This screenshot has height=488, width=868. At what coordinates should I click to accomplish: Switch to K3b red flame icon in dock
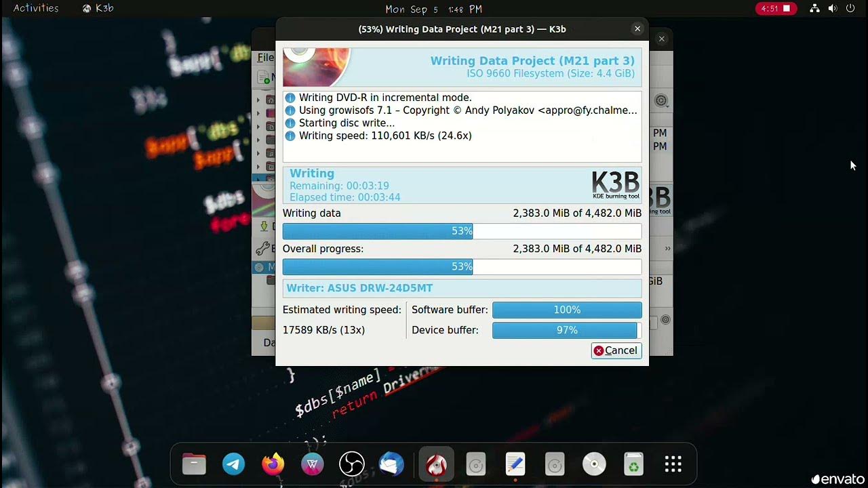point(436,464)
